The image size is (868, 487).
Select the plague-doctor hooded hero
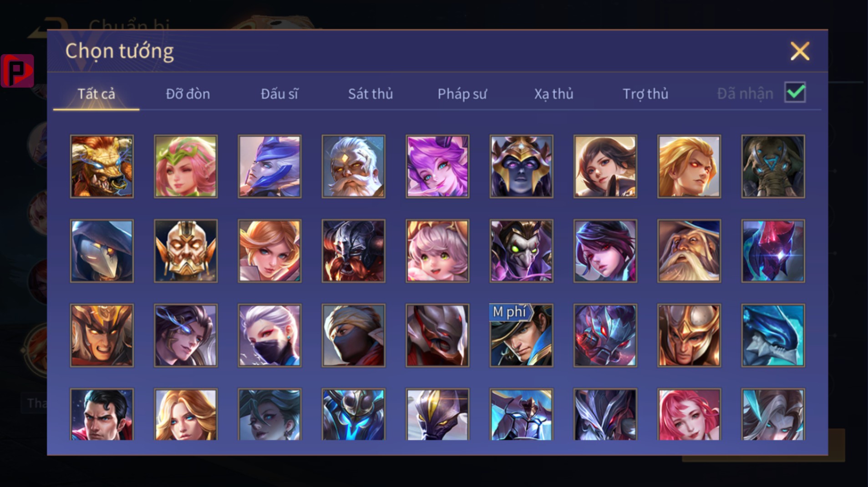pyautogui.click(x=102, y=251)
